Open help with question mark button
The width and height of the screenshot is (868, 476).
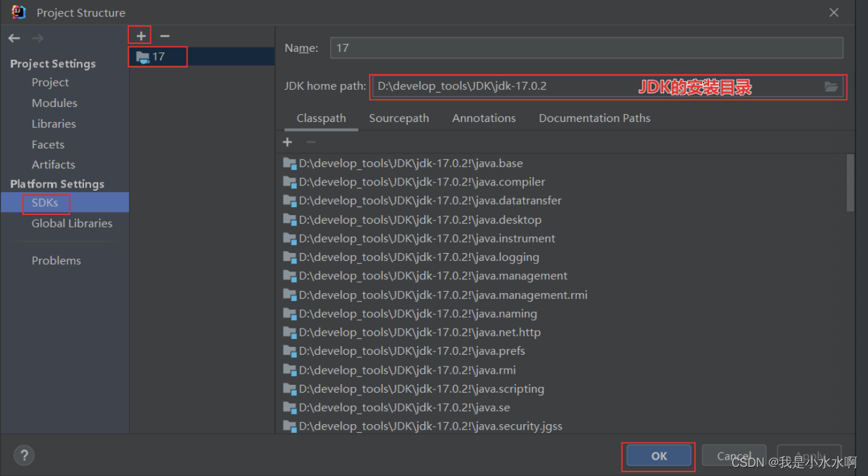[x=24, y=455]
